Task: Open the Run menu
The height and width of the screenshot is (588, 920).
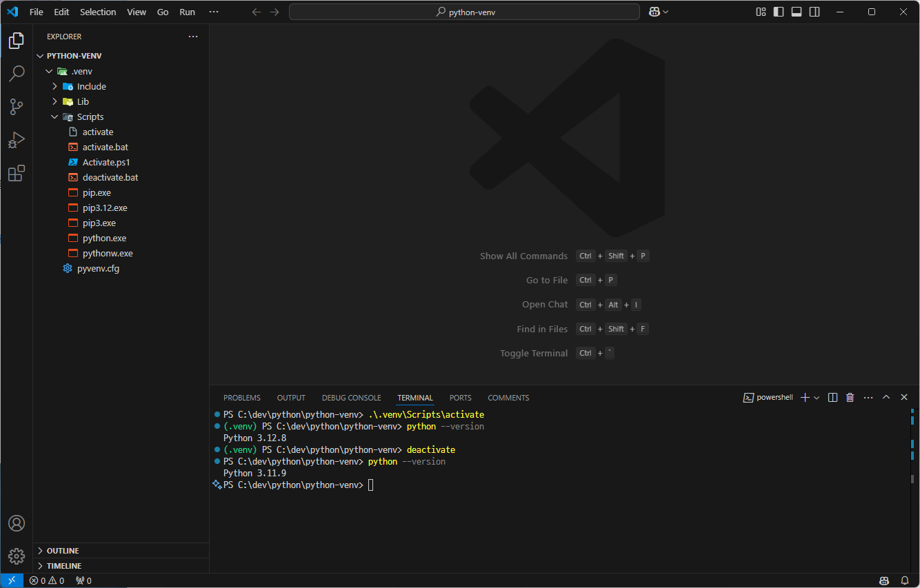Action: click(x=187, y=12)
